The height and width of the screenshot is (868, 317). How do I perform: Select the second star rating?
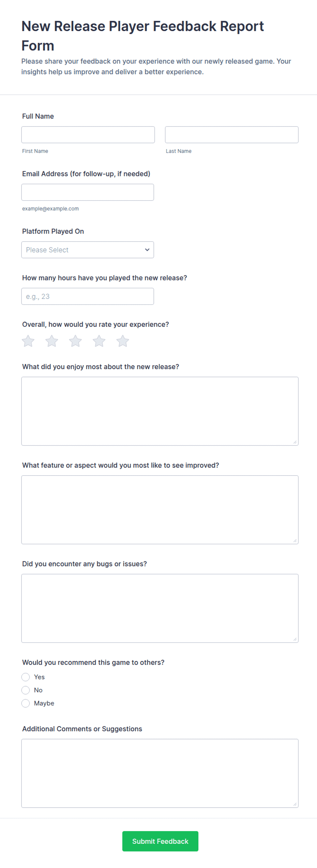[x=52, y=341]
